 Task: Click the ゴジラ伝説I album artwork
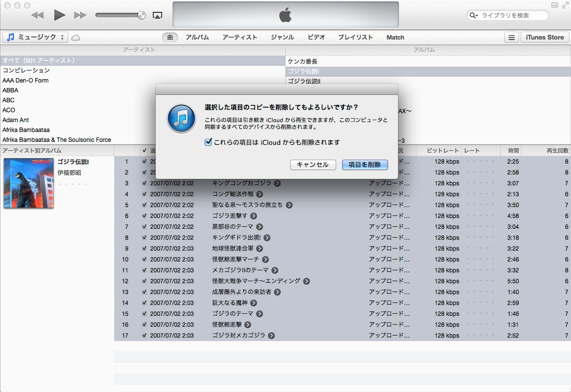pyautogui.click(x=29, y=183)
